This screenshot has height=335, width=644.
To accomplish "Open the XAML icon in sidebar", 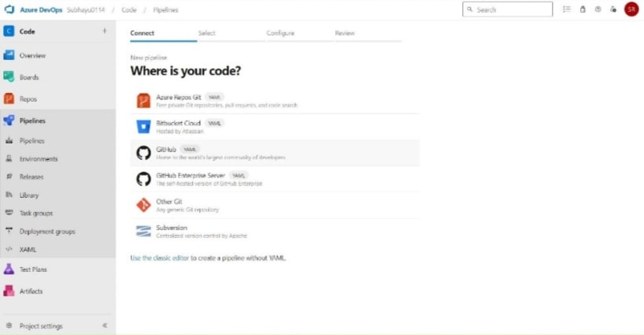I will click(x=9, y=249).
